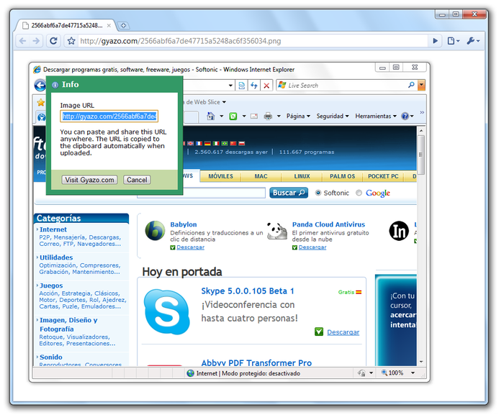Screen dimensions: 504x420
Task: Expand the command bar overflow chevron
Action: click(x=422, y=112)
